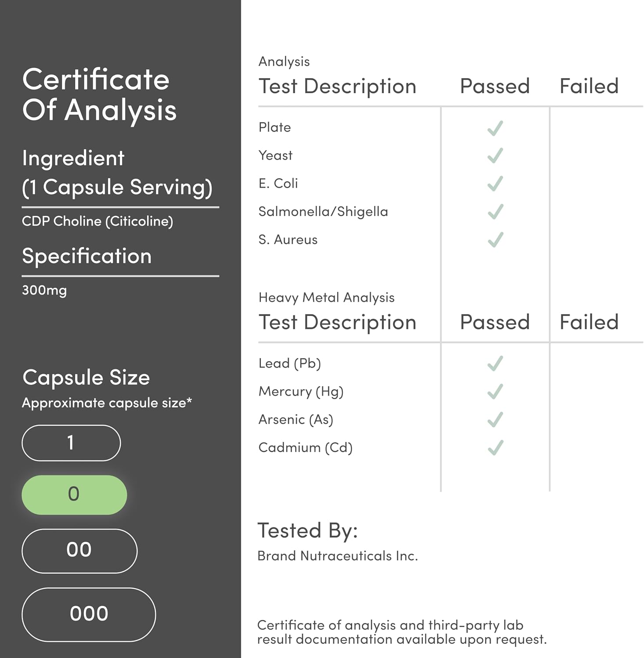This screenshot has height=658, width=644.
Task: Click the Failed column header in Analysis
Action: (x=589, y=86)
